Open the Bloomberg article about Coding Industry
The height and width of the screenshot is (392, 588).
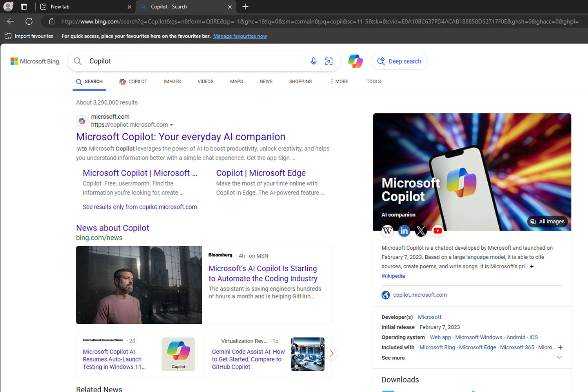263,274
